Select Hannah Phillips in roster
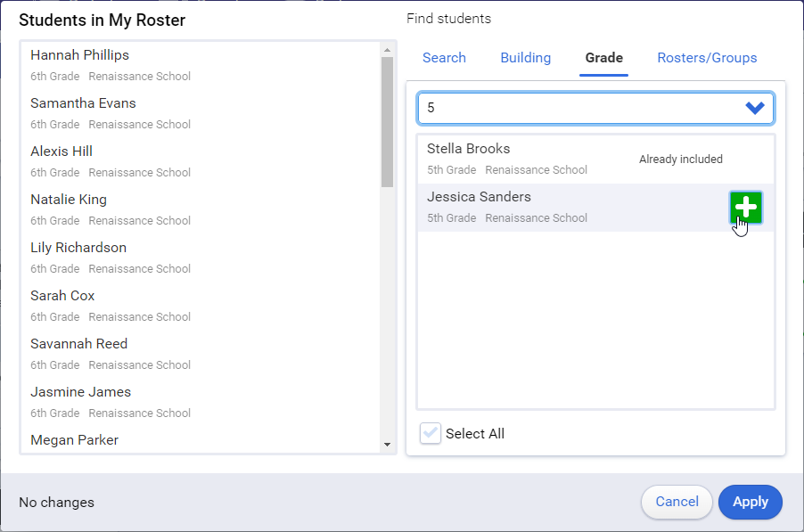The width and height of the screenshot is (804, 532). [200, 66]
